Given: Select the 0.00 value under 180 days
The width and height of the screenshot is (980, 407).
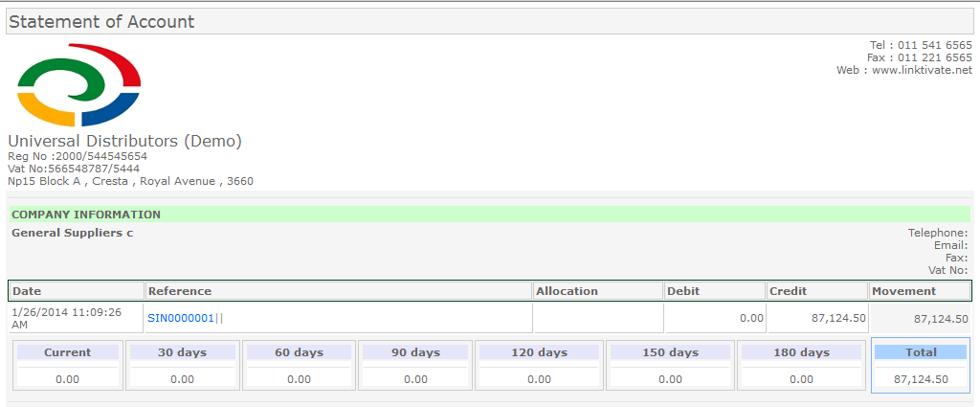Looking at the screenshot, I should point(801,379).
